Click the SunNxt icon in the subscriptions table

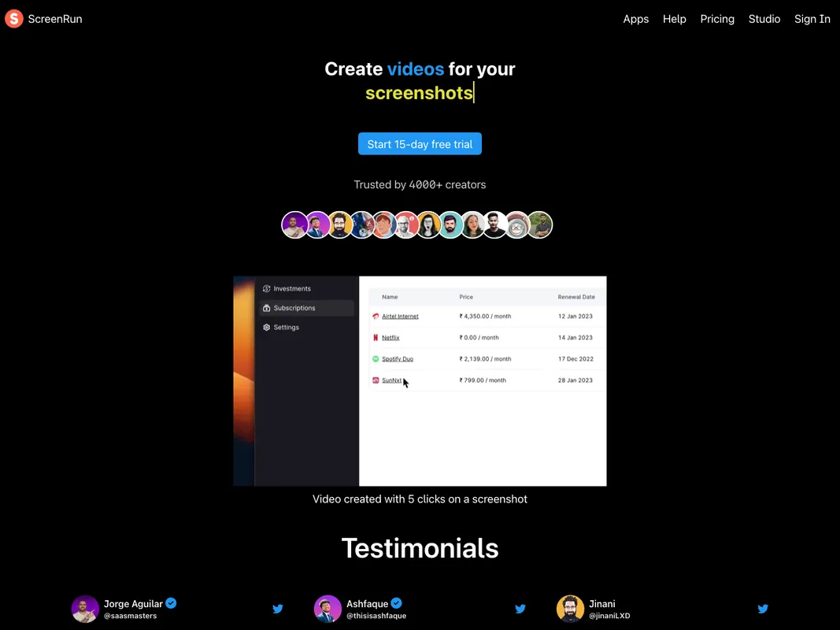tap(376, 380)
